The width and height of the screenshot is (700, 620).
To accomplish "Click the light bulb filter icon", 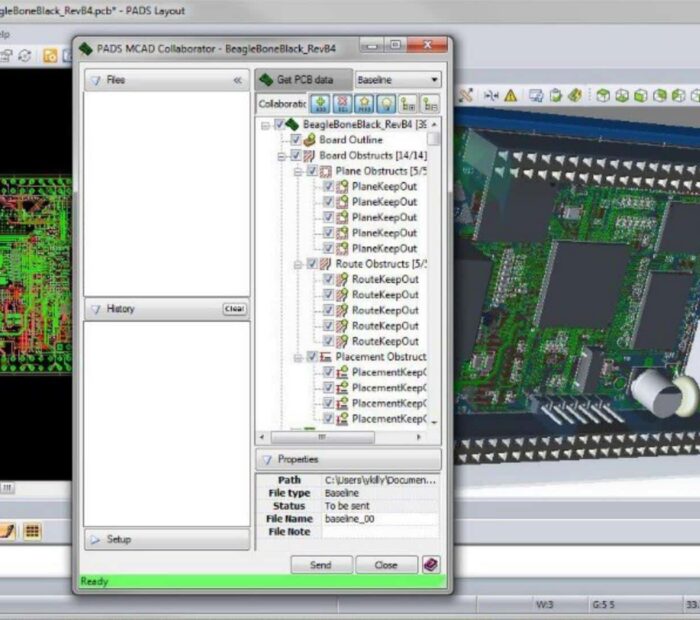I will pos(386,104).
